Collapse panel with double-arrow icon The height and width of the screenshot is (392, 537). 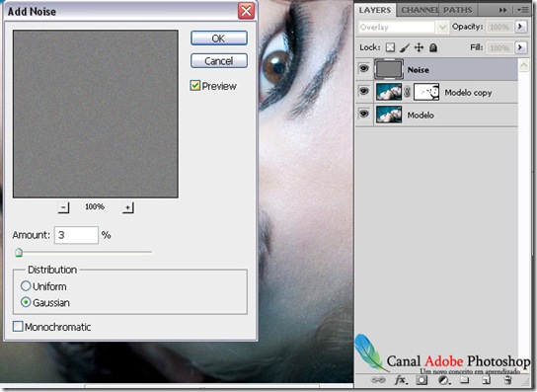[502, 10]
